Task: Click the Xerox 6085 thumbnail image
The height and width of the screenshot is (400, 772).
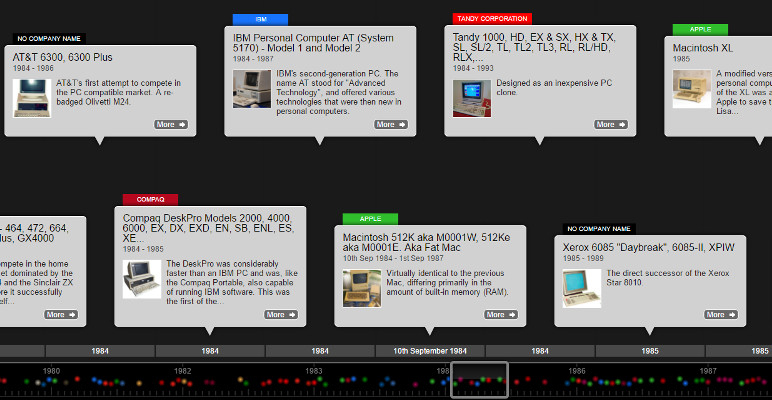Action: [x=582, y=289]
